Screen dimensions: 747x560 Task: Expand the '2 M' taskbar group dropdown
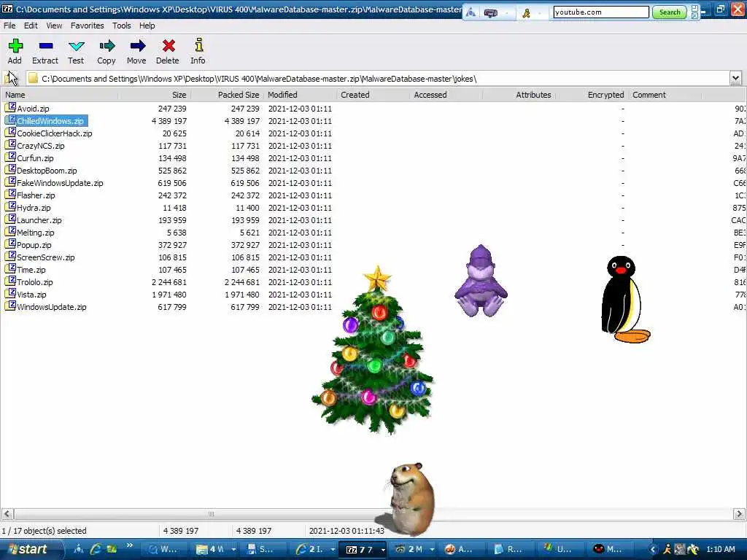point(432,550)
